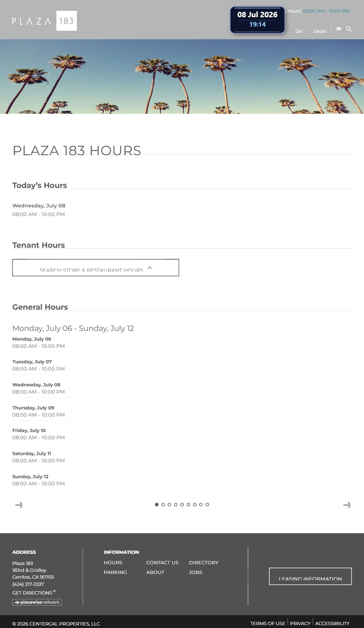The height and width of the screenshot is (628, 364).
Task: Open the search magnifier icon
Action: click(x=349, y=29)
